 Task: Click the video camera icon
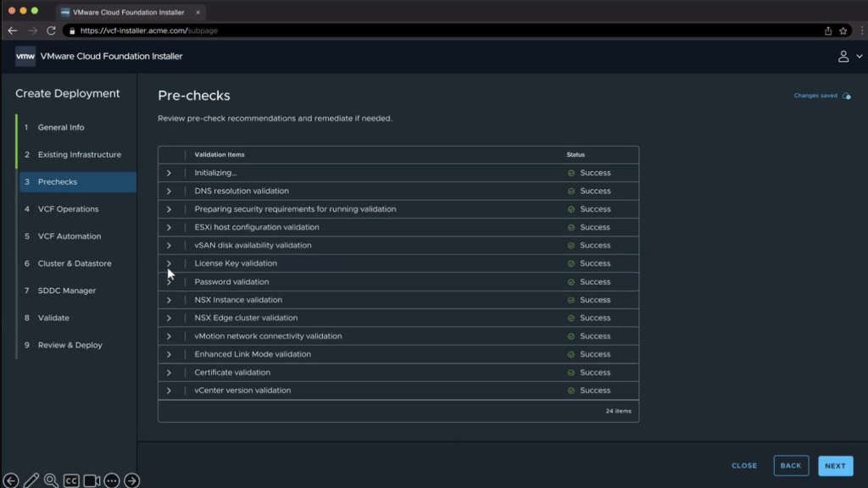tap(92, 480)
